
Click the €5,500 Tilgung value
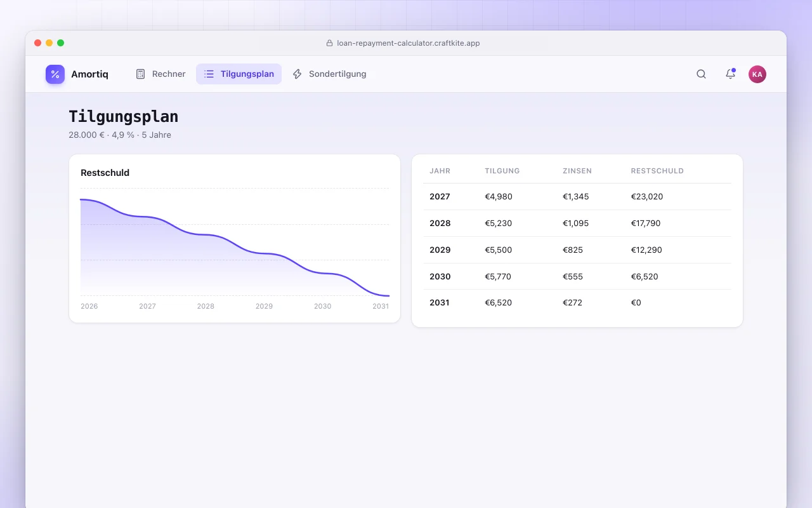pos(499,250)
